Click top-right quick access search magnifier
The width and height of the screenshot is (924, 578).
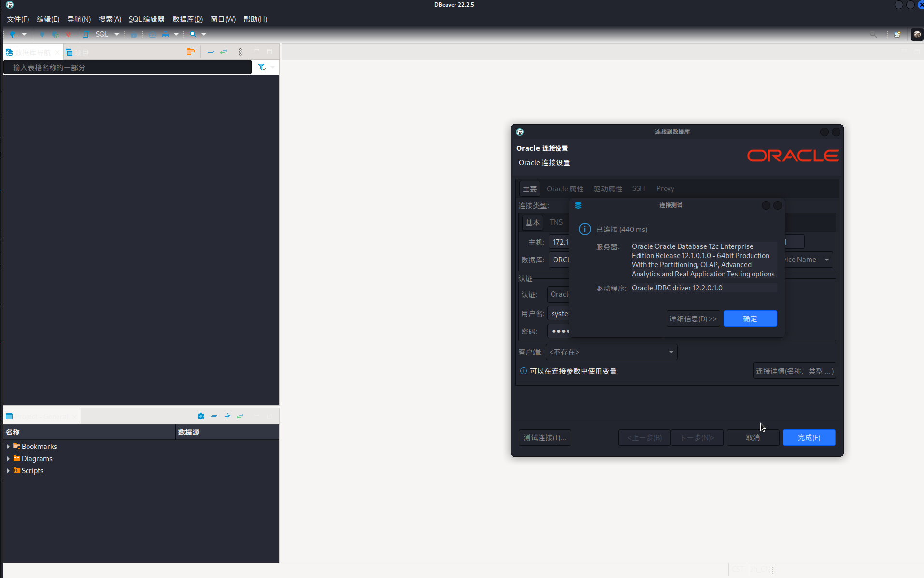873,34
